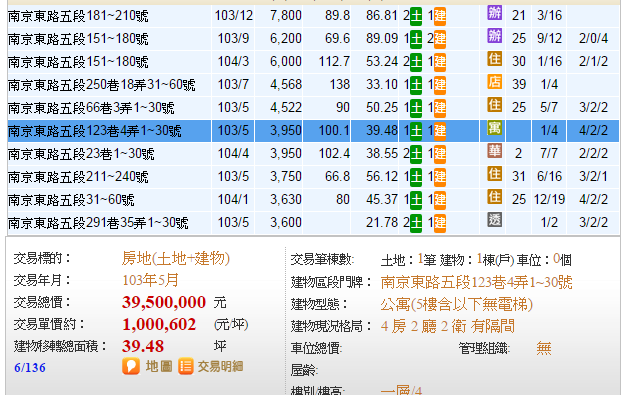Click 住 icon in 211~240號 row

click(x=494, y=174)
